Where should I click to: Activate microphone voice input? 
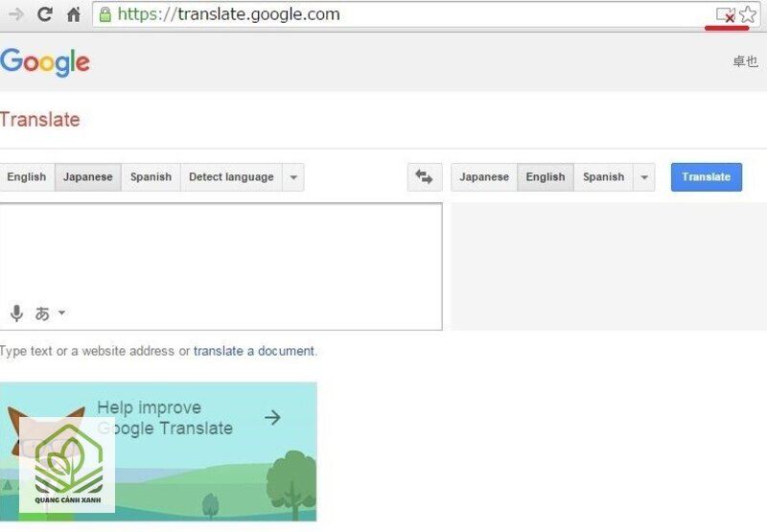click(x=16, y=312)
